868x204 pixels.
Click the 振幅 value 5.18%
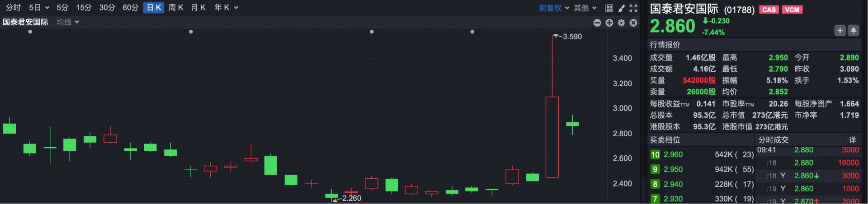click(x=777, y=80)
